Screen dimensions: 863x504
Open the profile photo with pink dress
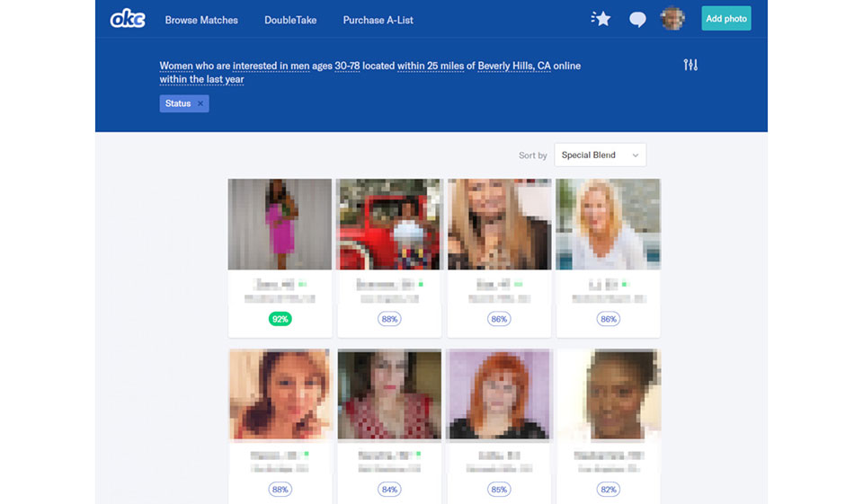tap(280, 224)
